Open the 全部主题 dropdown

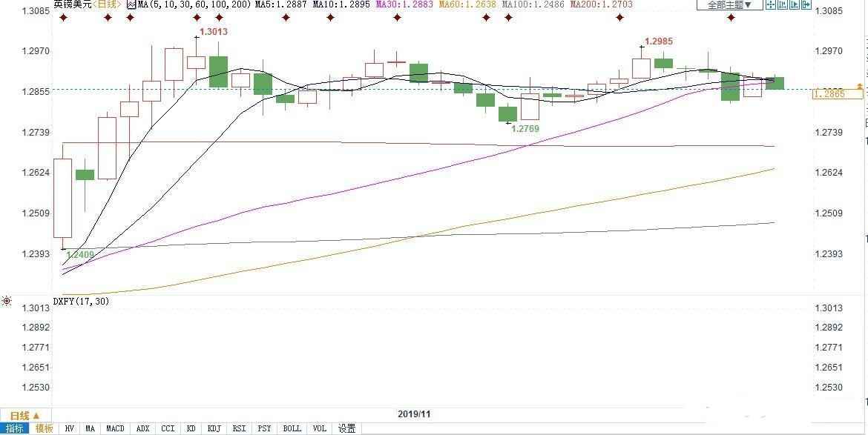point(729,5)
